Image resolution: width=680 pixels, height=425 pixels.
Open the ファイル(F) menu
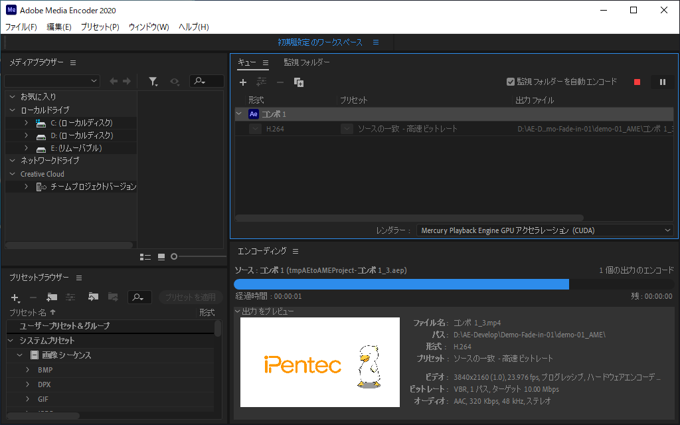[x=21, y=27]
